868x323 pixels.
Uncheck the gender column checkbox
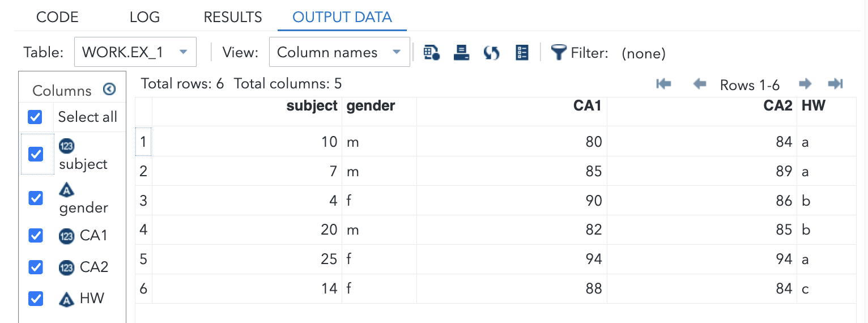coord(36,198)
